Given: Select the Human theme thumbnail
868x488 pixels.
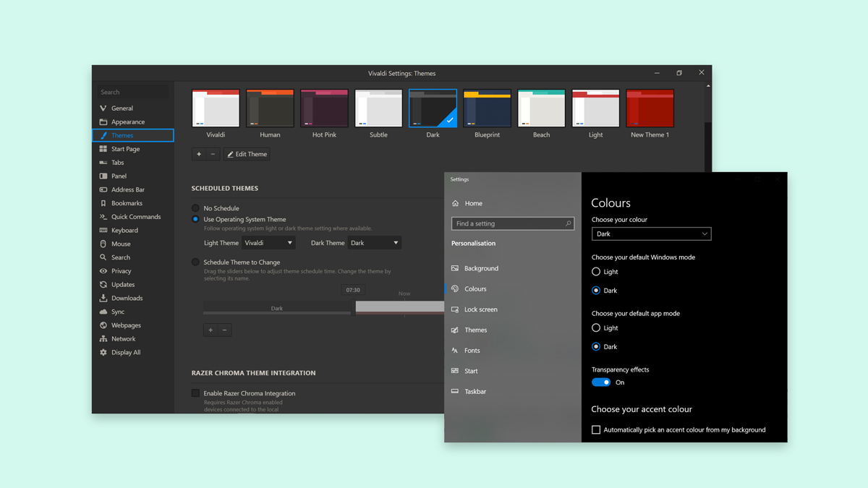Looking at the screenshot, I should (270, 108).
